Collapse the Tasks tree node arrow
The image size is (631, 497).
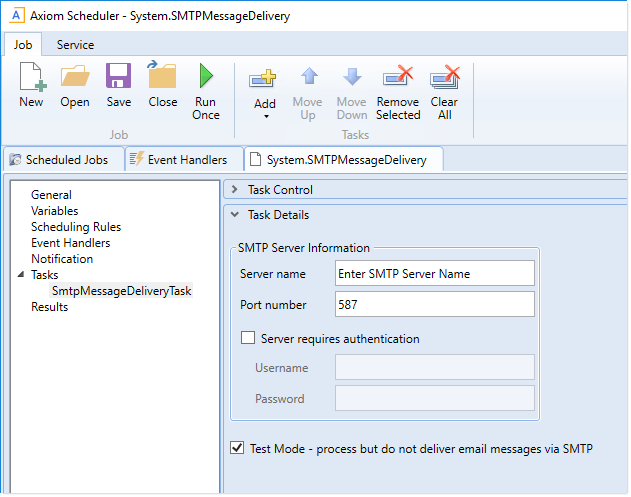(x=22, y=275)
